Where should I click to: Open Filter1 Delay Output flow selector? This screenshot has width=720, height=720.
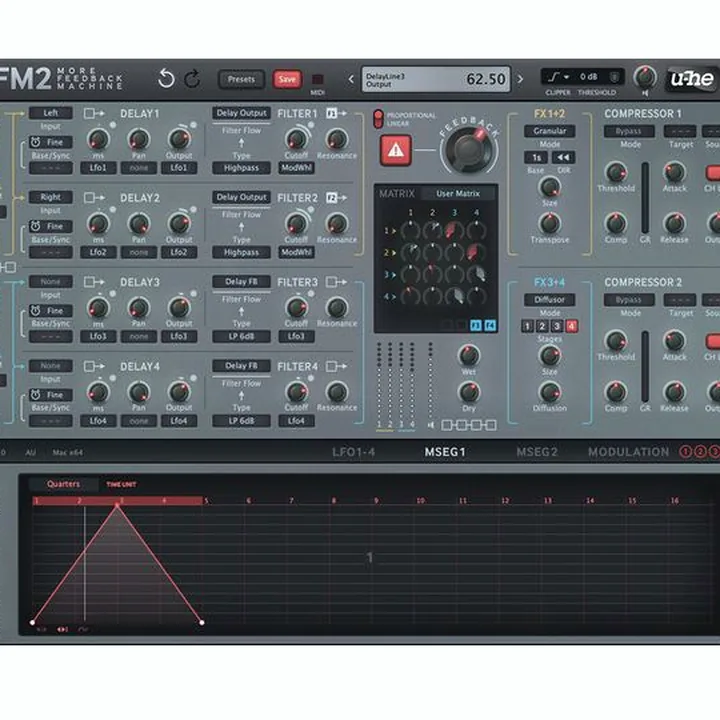click(x=241, y=113)
